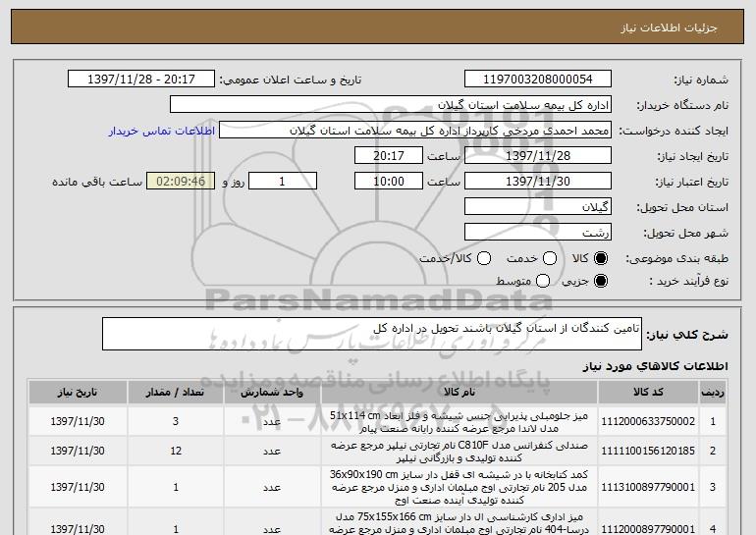The height and width of the screenshot is (535, 756).
Task: Click the validity date field 1397/11/30
Action: 538,182
